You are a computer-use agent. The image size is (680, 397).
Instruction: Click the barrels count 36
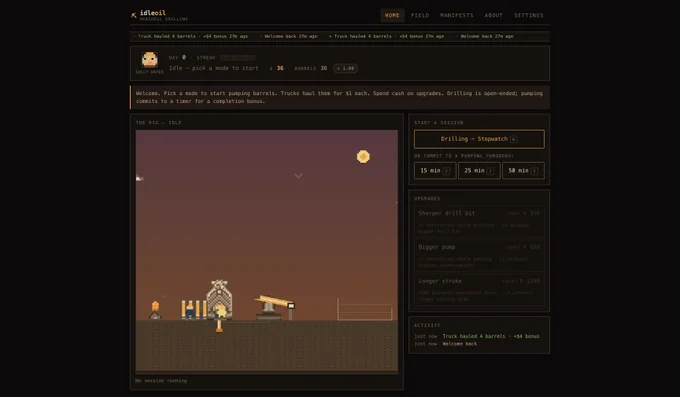point(324,68)
